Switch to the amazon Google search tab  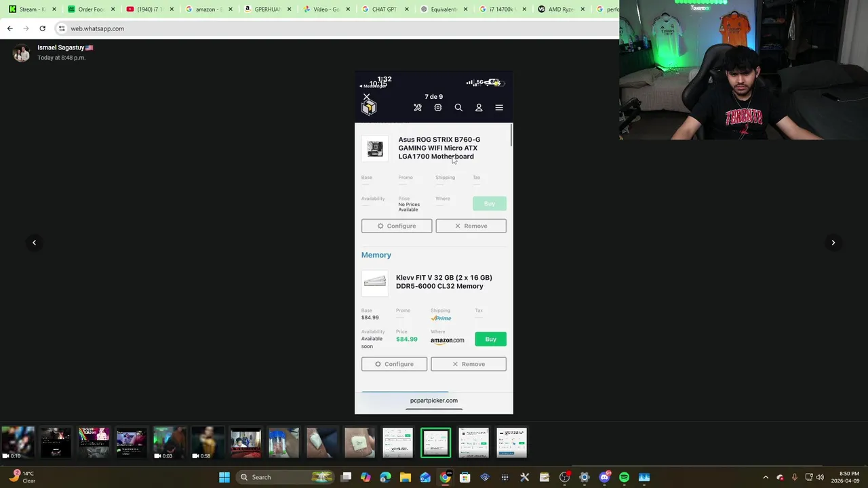pos(208,9)
